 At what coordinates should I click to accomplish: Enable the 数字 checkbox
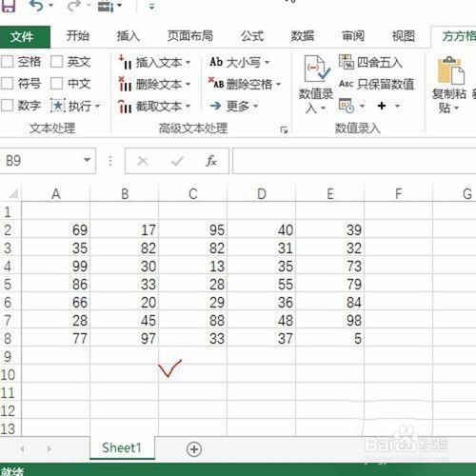[8, 106]
